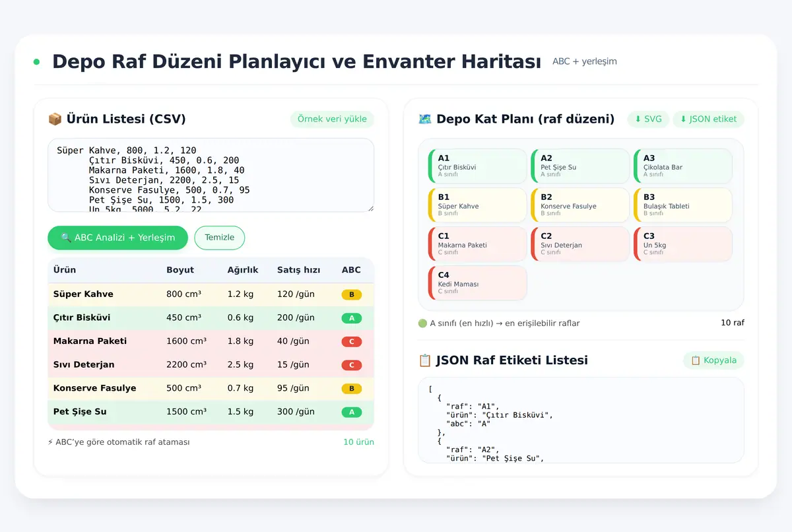Select shelf A2 with Pet Şişe Su
This screenshot has width=792, height=532.
point(580,166)
